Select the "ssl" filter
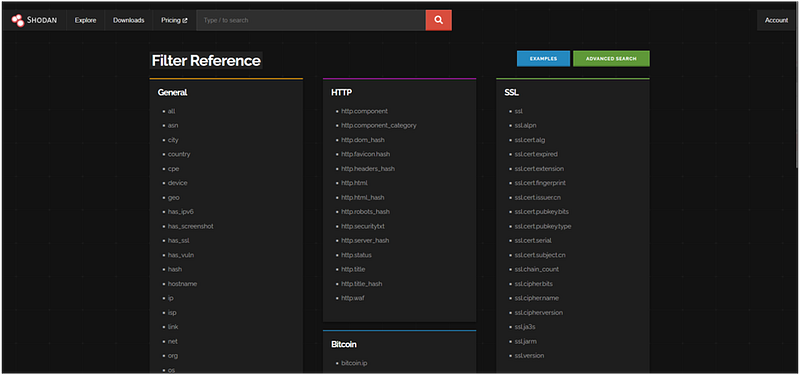This screenshot has width=800, height=375. pyautogui.click(x=518, y=111)
